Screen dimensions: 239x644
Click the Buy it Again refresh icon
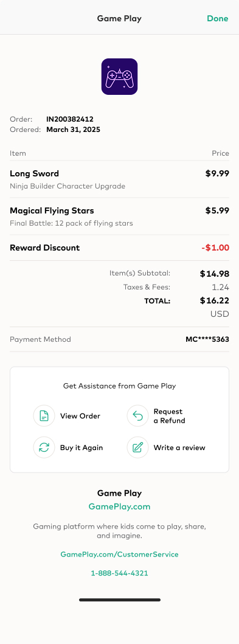(44, 447)
